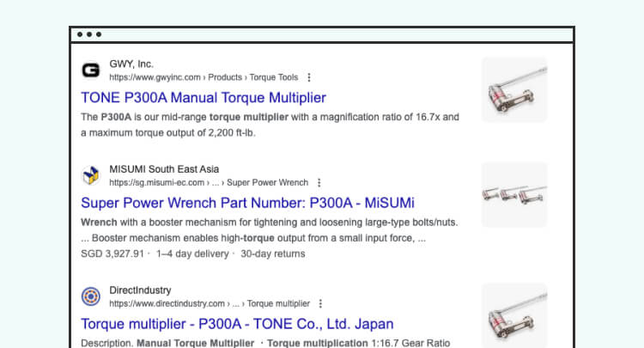Open the TONE P300A Manual Torque Multiplier link
The height and width of the screenshot is (348, 644).
point(204,98)
